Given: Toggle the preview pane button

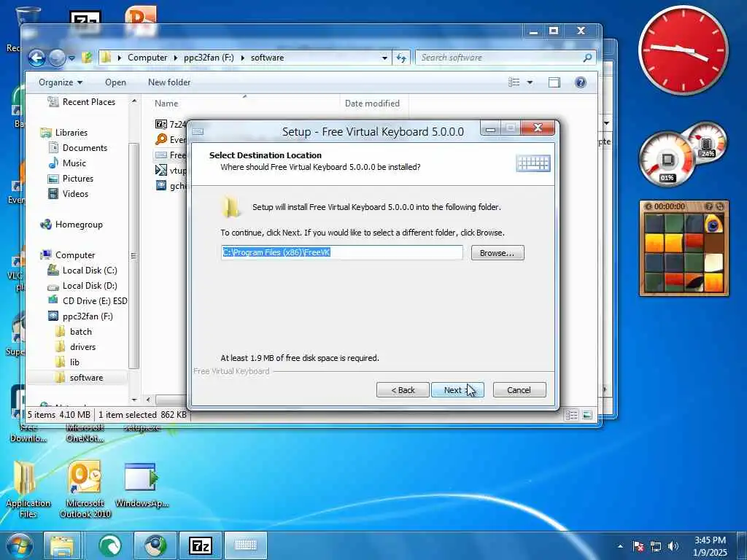Looking at the screenshot, I should coord(554,82).
